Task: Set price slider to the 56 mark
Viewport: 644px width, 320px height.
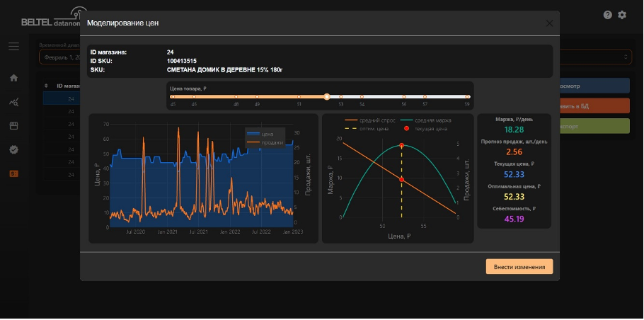Action: pyautogui.click(x=404, y=96)
